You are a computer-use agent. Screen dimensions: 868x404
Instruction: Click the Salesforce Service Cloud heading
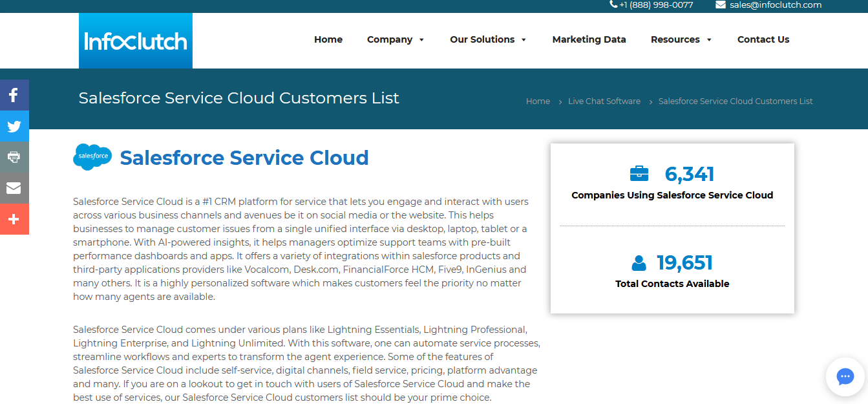click(244, 158)
